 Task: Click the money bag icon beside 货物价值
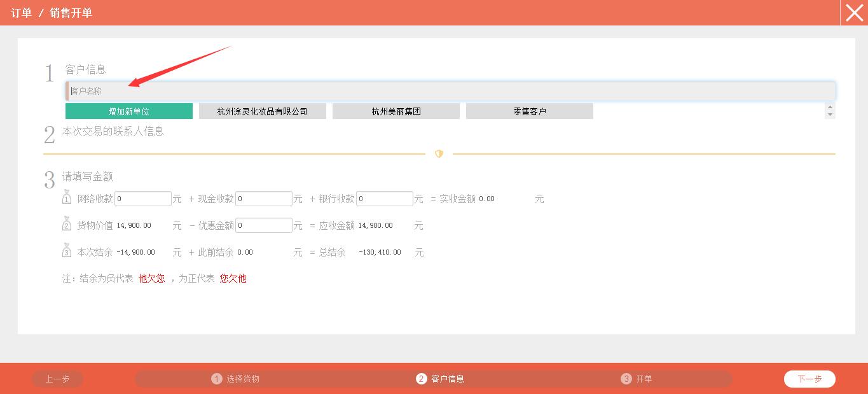(67, 225)
